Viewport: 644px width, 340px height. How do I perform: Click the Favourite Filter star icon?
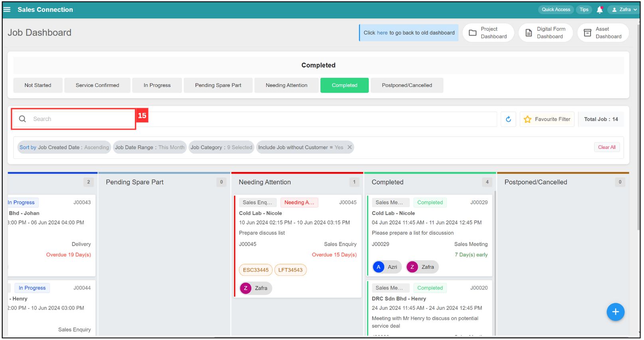(527, 119)
